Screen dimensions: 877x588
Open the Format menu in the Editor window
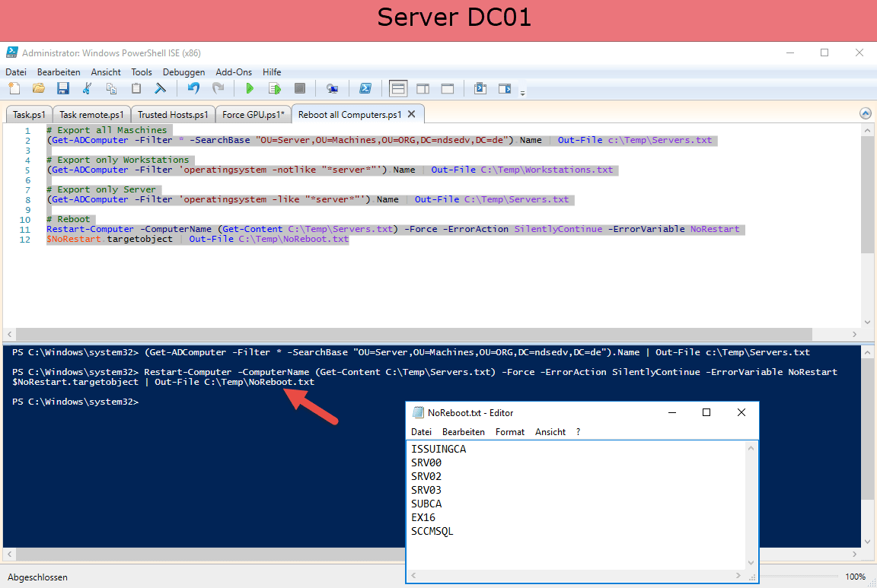[x=509, y=431]
